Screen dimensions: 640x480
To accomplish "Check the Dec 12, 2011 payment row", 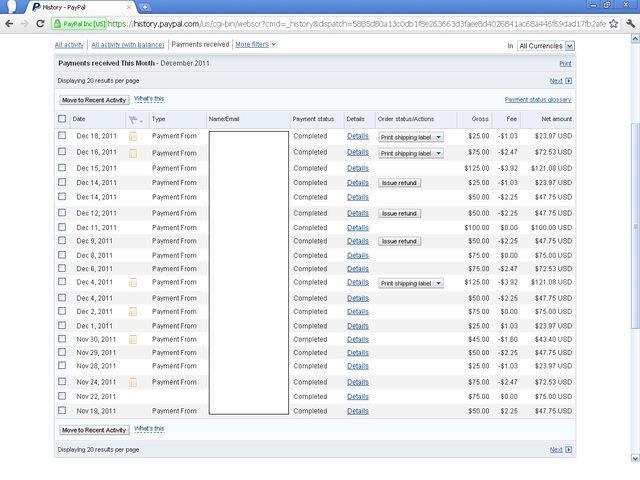I will click(x=62, y=213).
